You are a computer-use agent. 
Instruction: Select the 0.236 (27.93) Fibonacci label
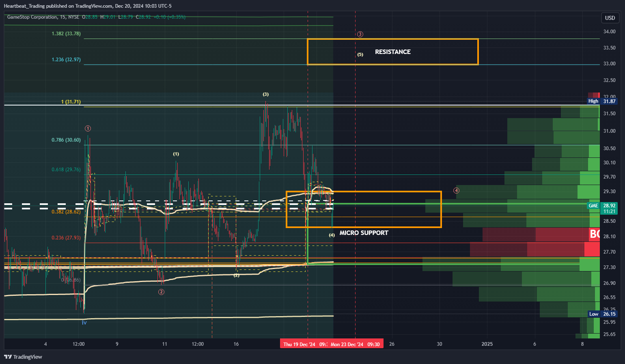[66, 238]
